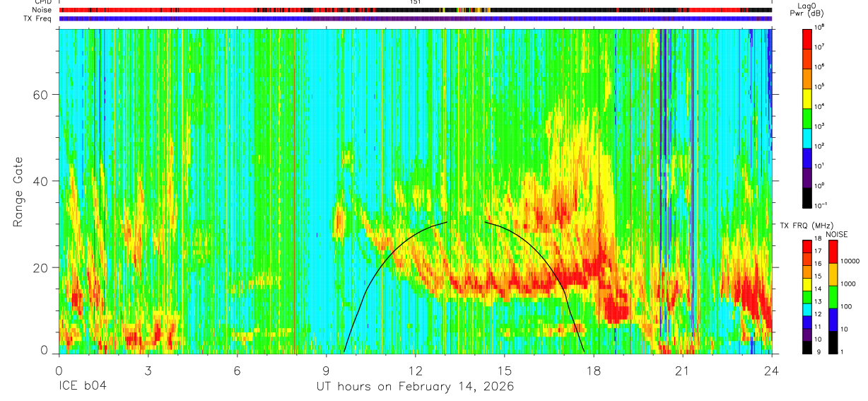The height and width of the screenshot is (401, 868).
Task: Click the orange segment of NOISE colorbar
Action: (x=833, y=274)
